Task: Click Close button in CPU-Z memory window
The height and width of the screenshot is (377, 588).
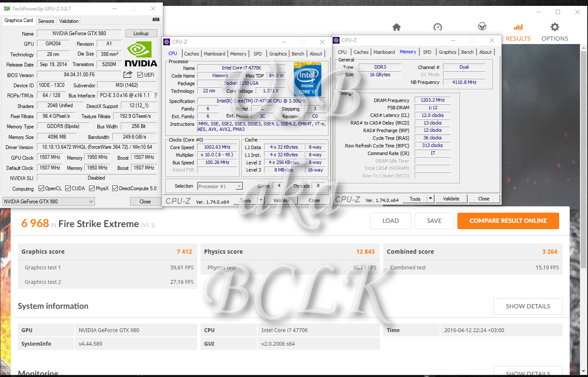Action: (x=484, y=199)
